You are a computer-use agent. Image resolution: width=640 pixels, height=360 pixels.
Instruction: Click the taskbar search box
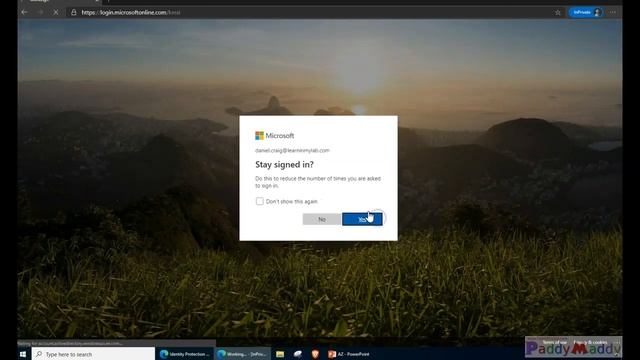[93, 354]
